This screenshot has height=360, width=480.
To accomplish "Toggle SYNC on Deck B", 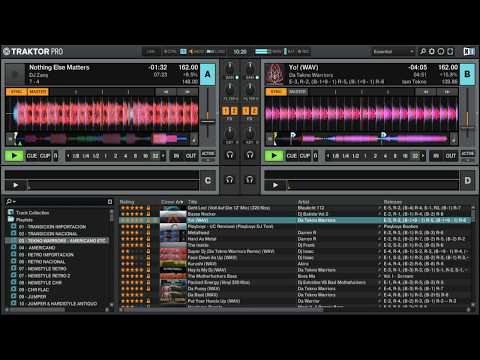I will 276,92.
